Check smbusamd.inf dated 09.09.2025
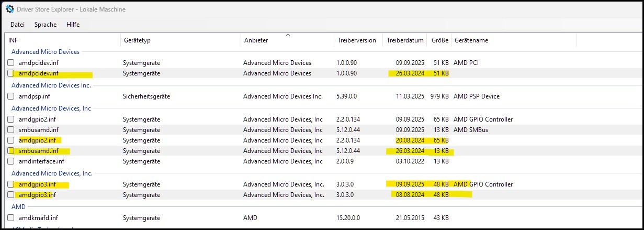 pos(11,130)
